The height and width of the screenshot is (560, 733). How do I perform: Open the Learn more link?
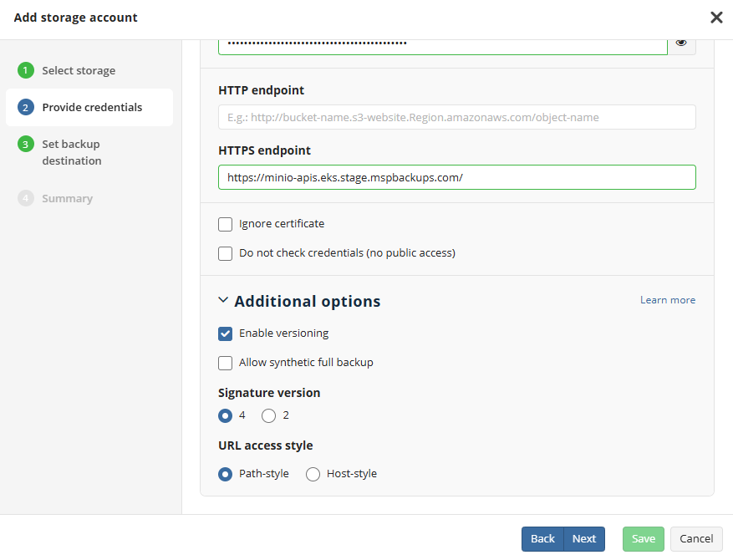[x=667, y=300]
